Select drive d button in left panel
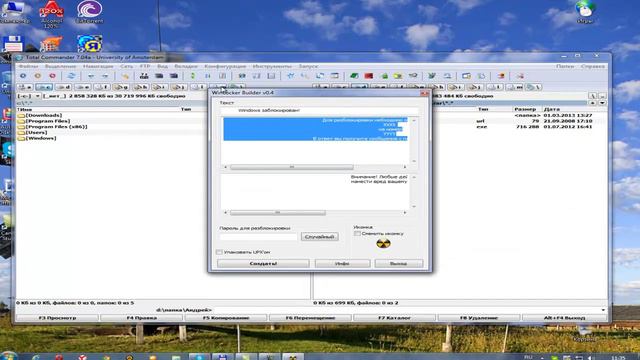640x360 pixels. (63, 87)
